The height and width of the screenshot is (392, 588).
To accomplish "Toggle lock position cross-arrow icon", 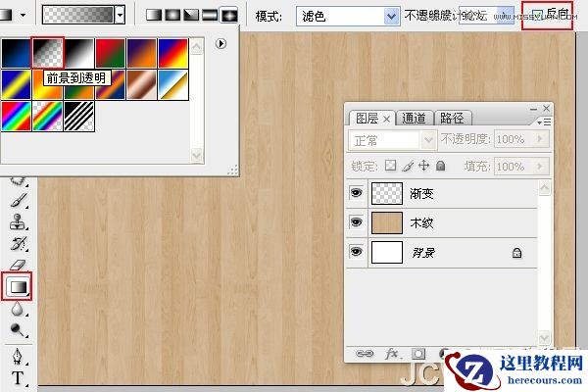I will tap(423, 166).
